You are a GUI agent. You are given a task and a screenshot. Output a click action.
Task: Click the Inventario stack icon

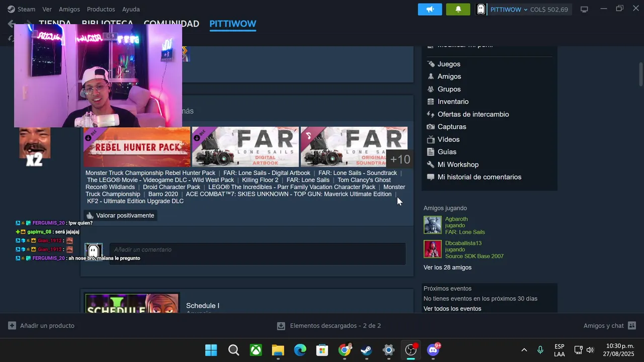click(431, 102)
